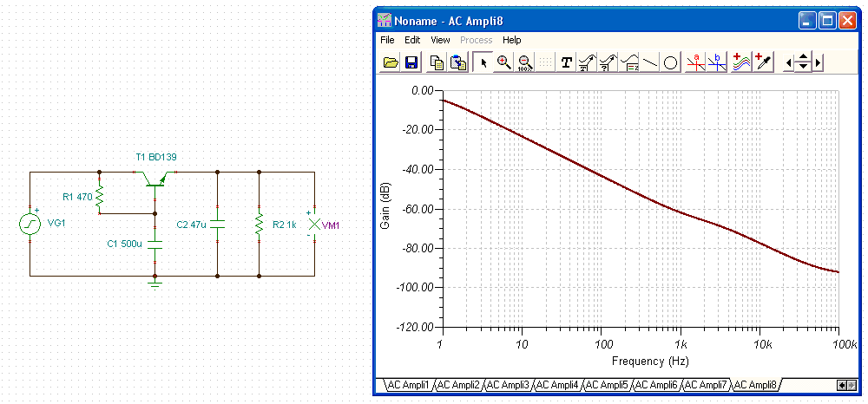Select the C1 500u capacitor symbol
Viewport: 868px width, 404px height.
(155, 244)
